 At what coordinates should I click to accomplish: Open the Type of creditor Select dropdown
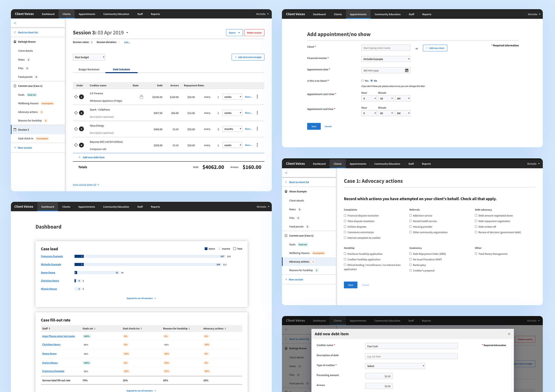click(x=395, y=366)
